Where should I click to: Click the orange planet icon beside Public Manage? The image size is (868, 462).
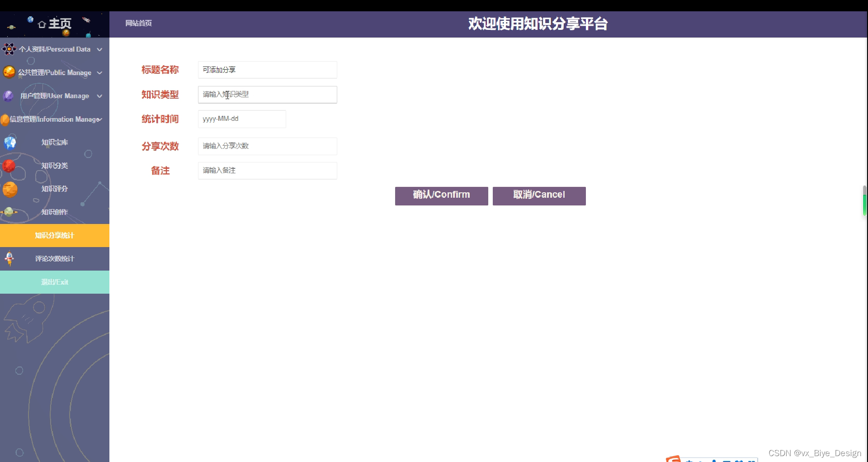tap(9, 72)
